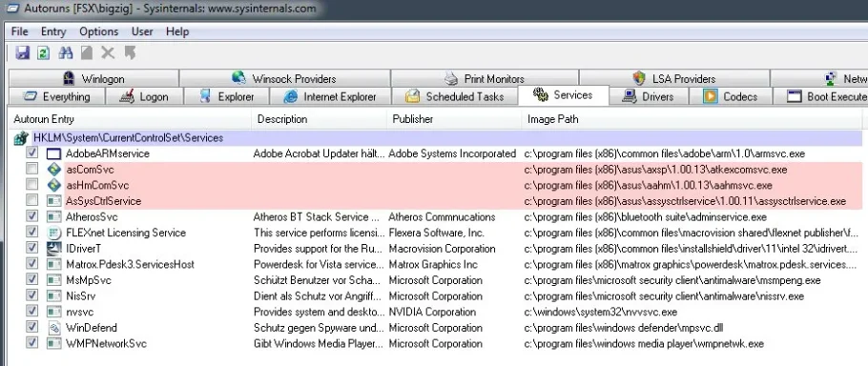The width and height of the screenshot is (868, 366).
Task: Click the atkexcomsvc.exe image path
Action: click(655, 170)
